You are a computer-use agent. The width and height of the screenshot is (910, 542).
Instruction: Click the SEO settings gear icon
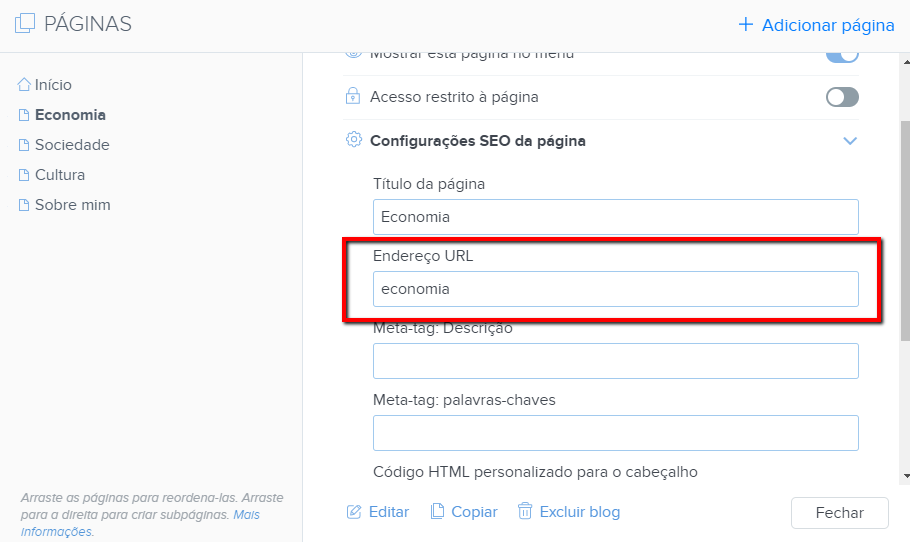click(x=353, y=140)
